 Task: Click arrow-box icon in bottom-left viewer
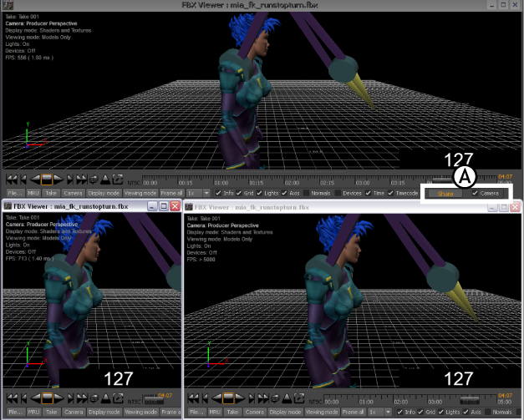[x=118, y=397]
